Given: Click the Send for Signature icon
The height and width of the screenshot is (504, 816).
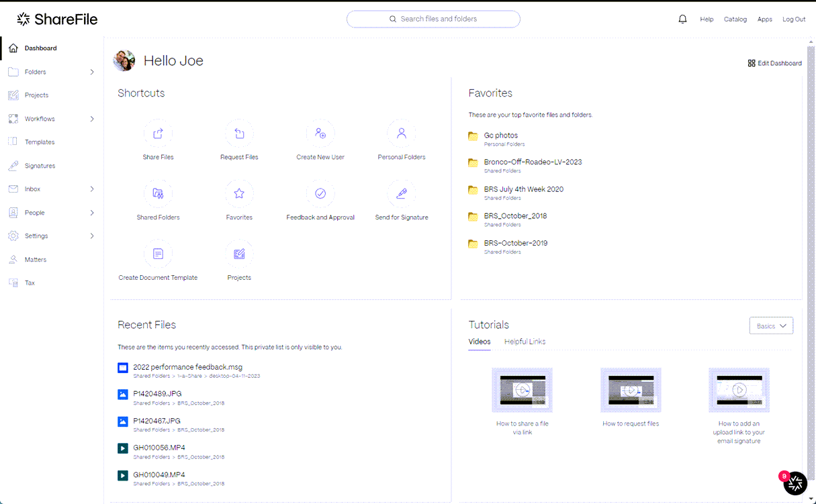Looking at the screenshot, I should [x=402, y=194].
